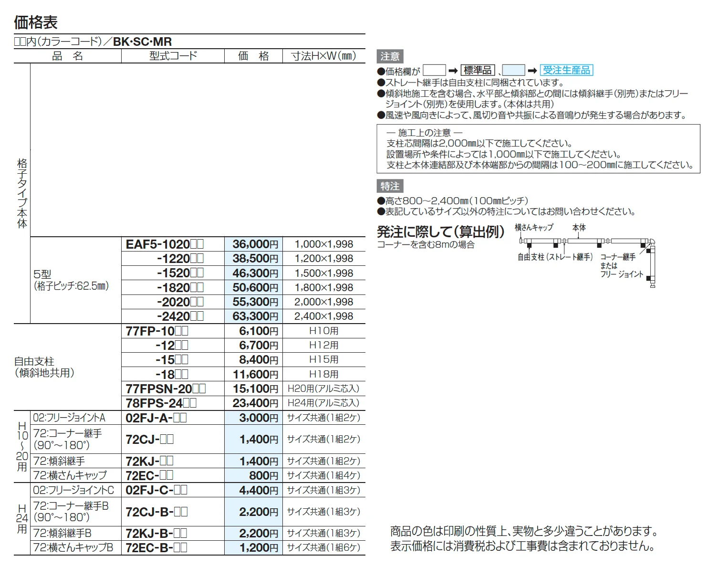707x588 pixels.
Task: Click the 寸法H×W(mm) column header
Action: [x=324, y=56]
